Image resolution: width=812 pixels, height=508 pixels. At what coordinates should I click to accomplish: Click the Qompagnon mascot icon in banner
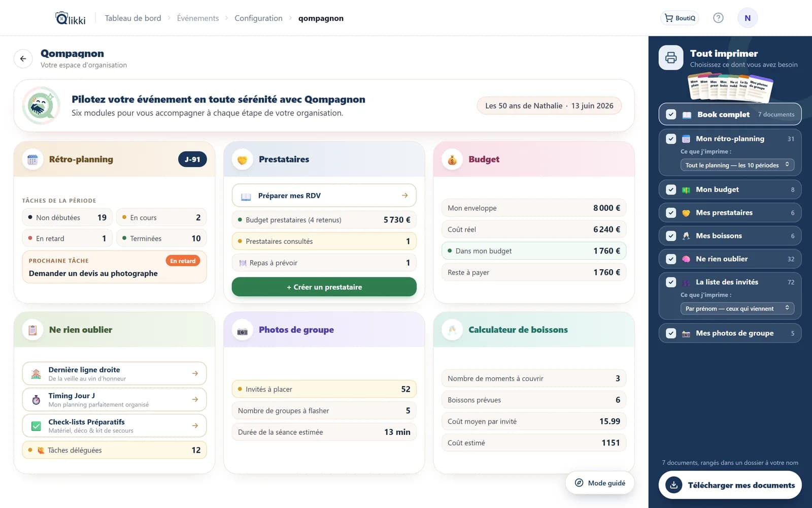point(41,106)
